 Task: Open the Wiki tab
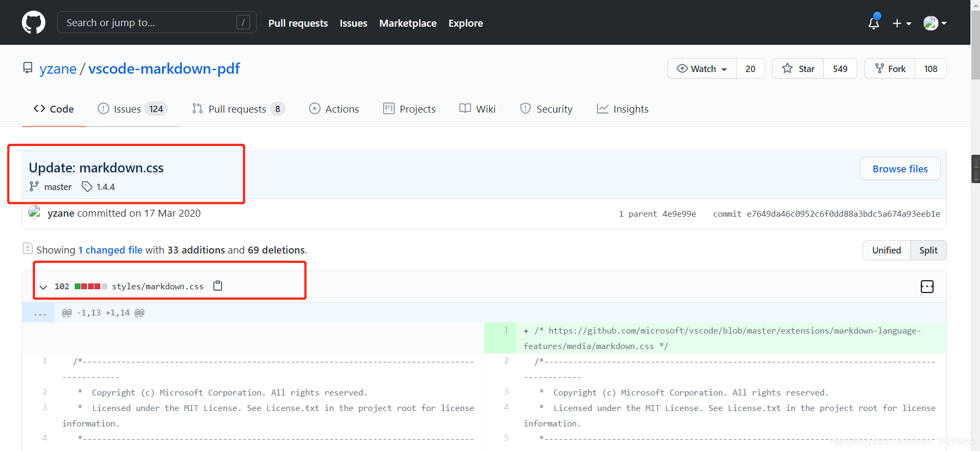click(477, 109)
